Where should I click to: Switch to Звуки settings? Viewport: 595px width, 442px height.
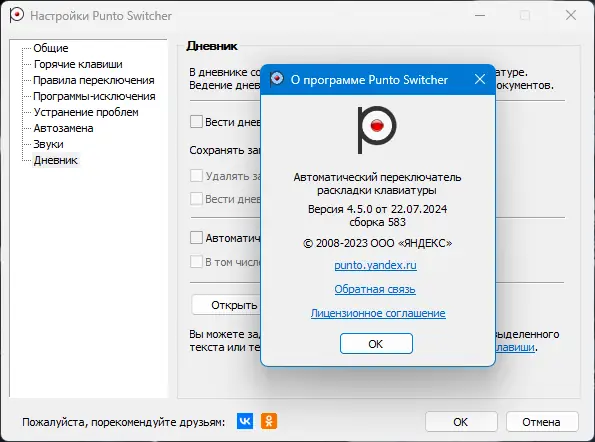(48, 144)
